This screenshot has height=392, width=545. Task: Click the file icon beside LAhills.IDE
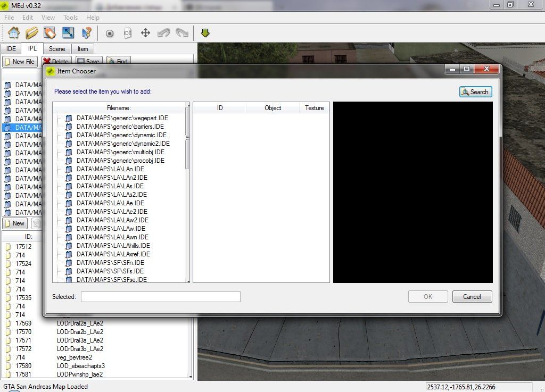click(x=69, y=246)
